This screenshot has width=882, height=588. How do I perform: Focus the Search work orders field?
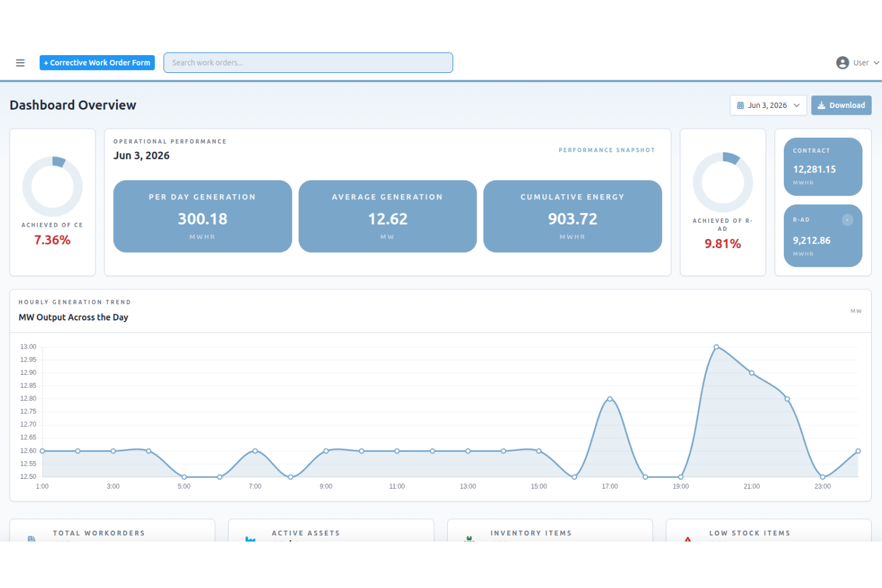coord(308,63)
